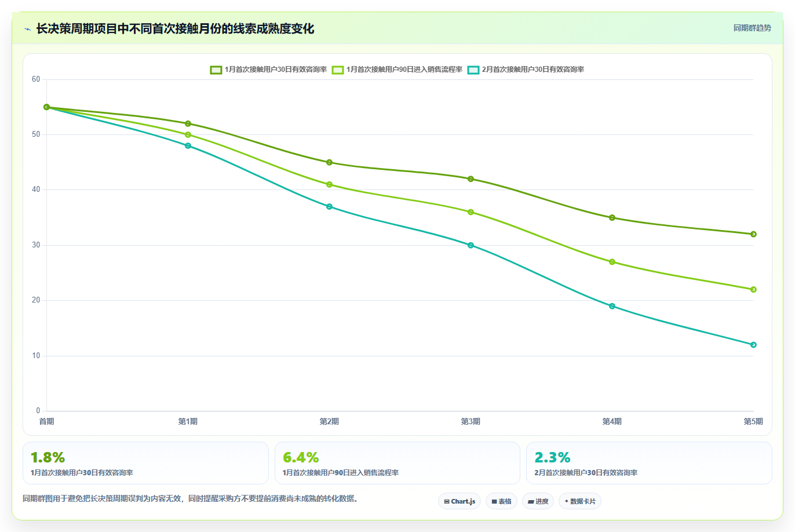
Task: Click dark green data point at 第3期 (42)
Action: coord(471,179)
